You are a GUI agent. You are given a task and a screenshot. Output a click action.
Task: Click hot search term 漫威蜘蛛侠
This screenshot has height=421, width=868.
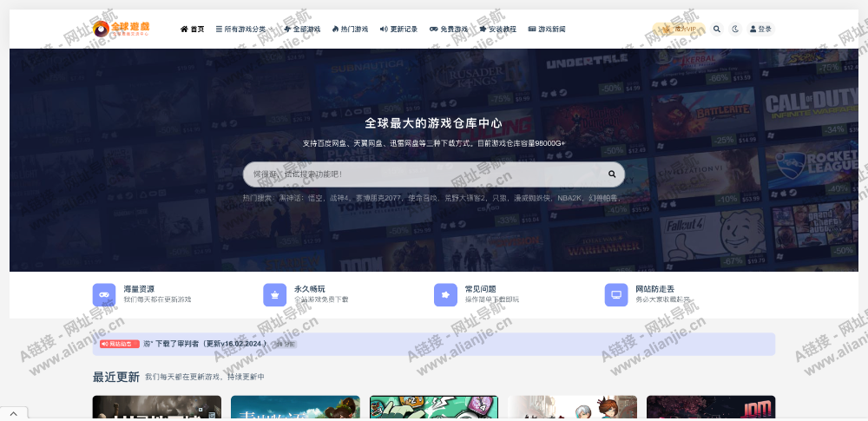534,198
